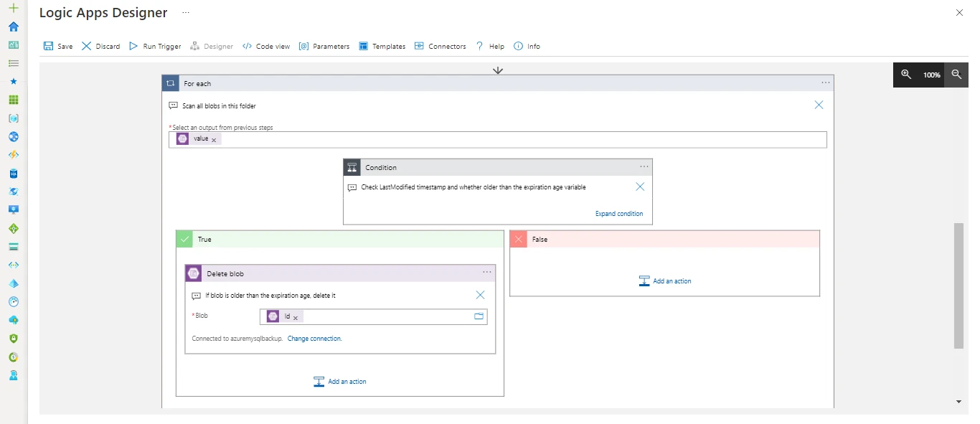This screenshot has height=424, width=980.
Task: Open Code view
Action: click(x=266, y=45)
